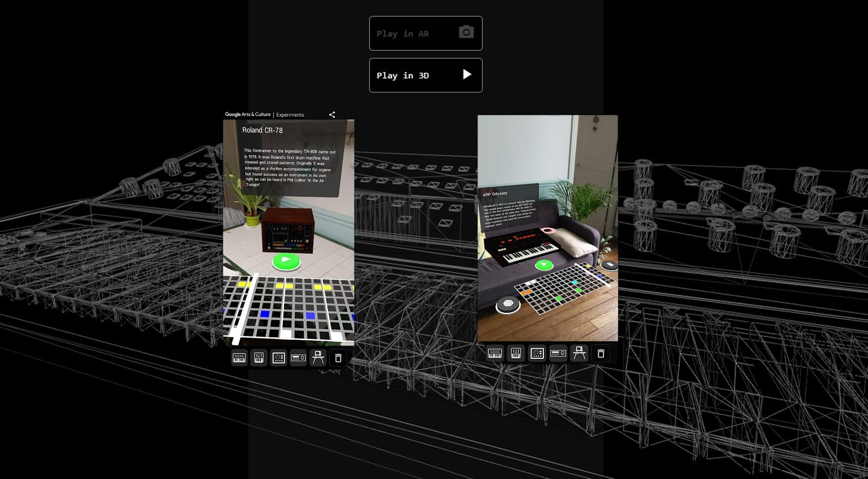This screenshot has width=868, height=479.
Task: Click the ARP Odyssey label in right preview
Action: tap(495, 194)
